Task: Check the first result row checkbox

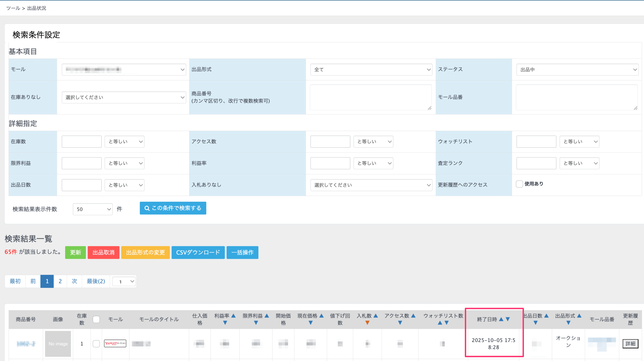Action: coord(96,344)
